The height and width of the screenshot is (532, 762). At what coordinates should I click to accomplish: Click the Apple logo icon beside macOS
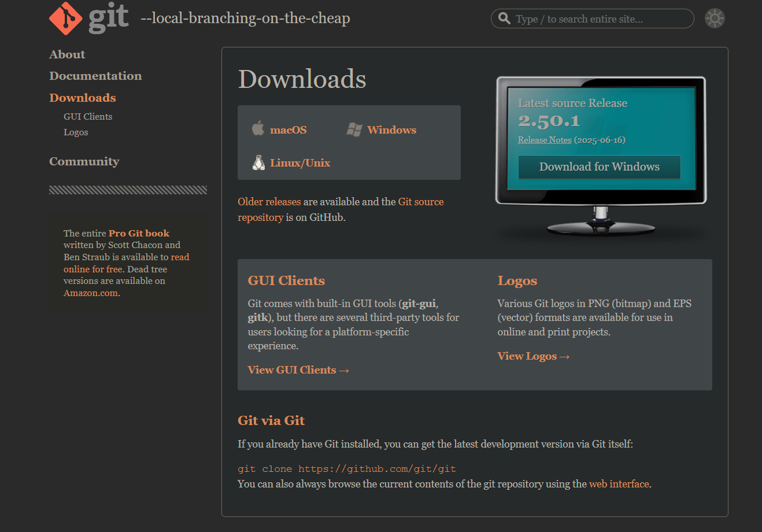258,128
